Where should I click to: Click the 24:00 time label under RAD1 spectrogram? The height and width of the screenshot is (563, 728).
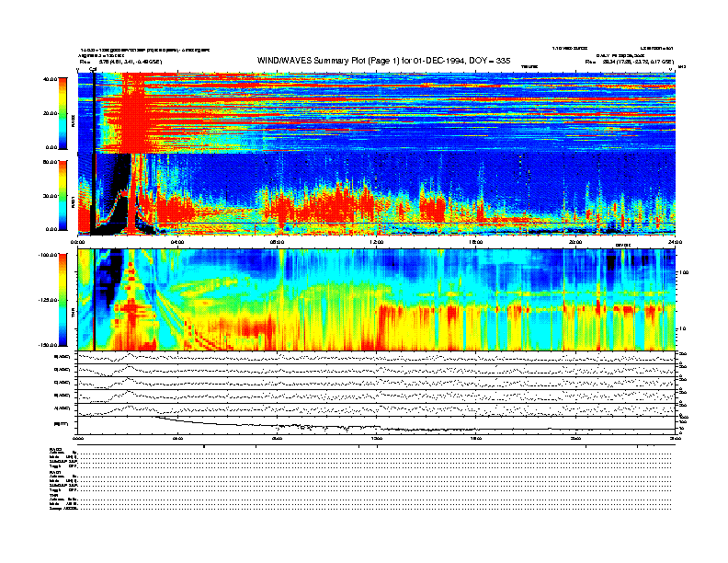[675, 242]
